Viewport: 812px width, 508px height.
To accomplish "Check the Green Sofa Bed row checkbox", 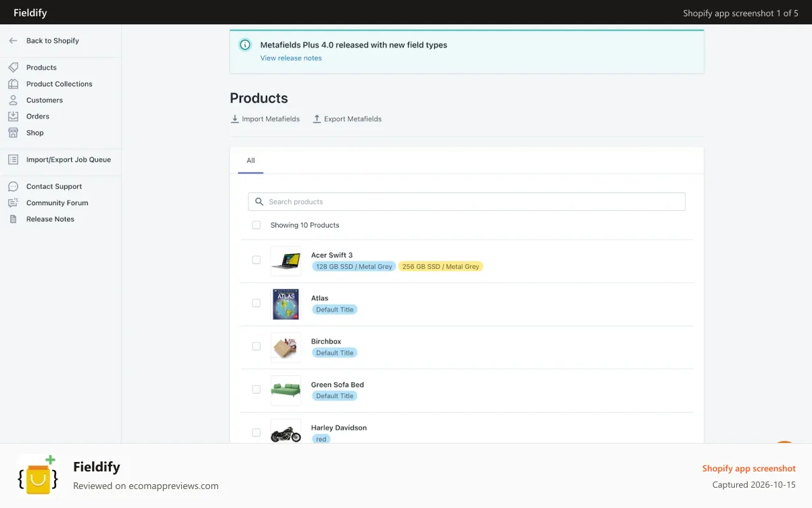I will (x=256, y=389).
